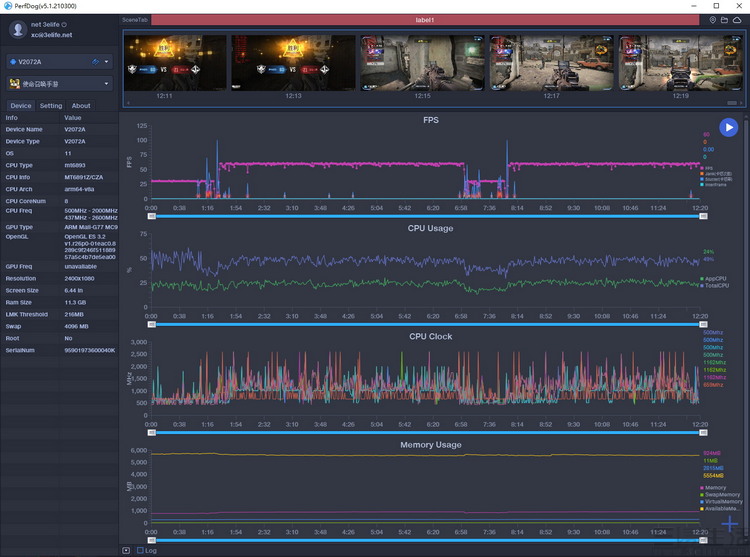Click the CPU Usage chart title
The image size is (750, 557).
click(430, 228)
